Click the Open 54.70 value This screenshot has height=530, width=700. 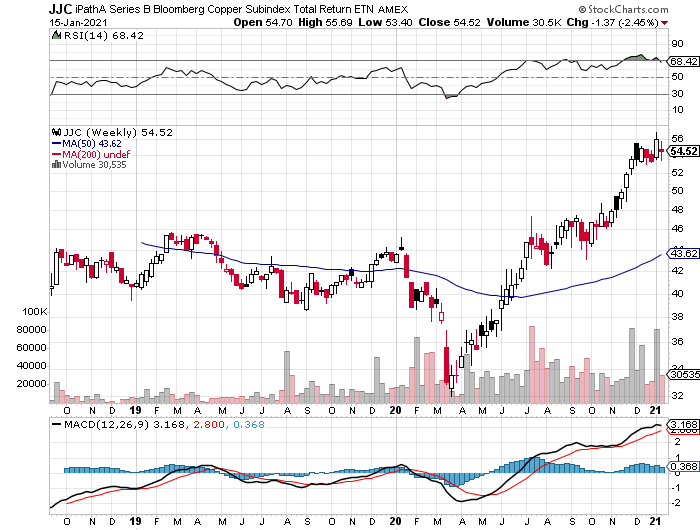tap(263, 22)
